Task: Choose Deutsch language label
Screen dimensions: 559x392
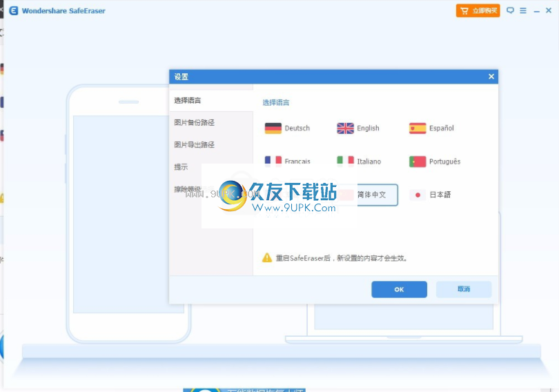Action: point(297,128)
